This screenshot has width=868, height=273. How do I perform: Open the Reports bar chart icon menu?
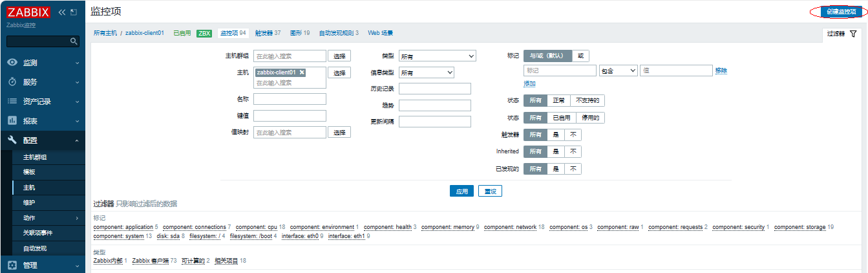(x=12, y=121)
